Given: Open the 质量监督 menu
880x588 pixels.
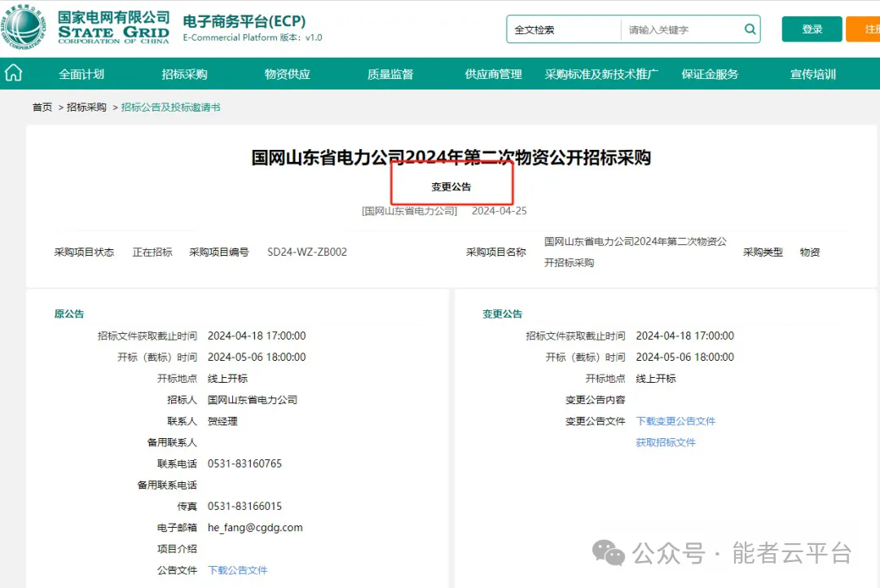Looking at the screenshot, I should (390, 74).
